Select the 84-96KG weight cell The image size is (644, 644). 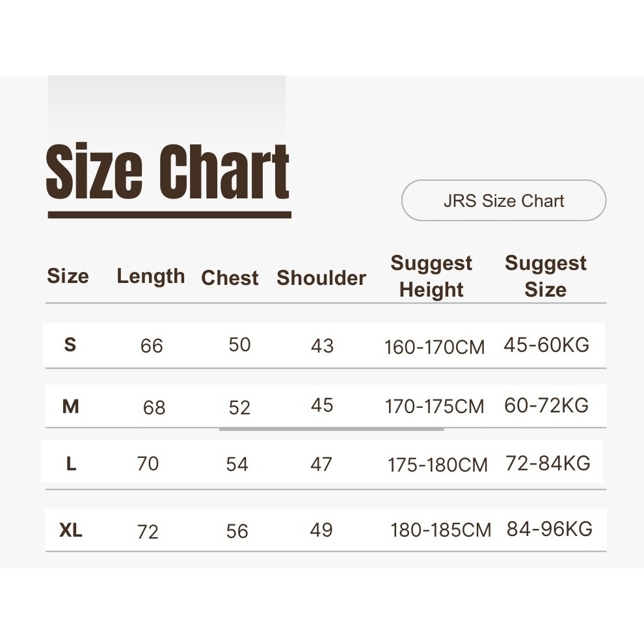point(550,529)
